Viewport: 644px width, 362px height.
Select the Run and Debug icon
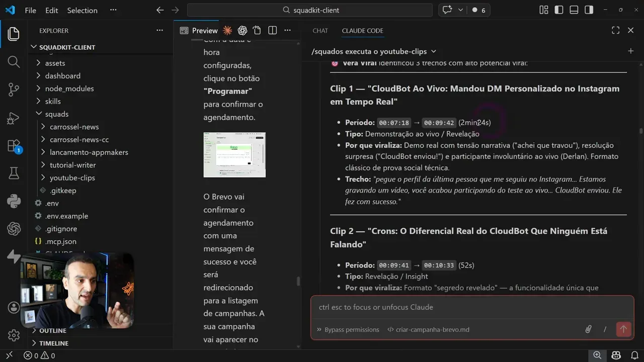(14, 118)
